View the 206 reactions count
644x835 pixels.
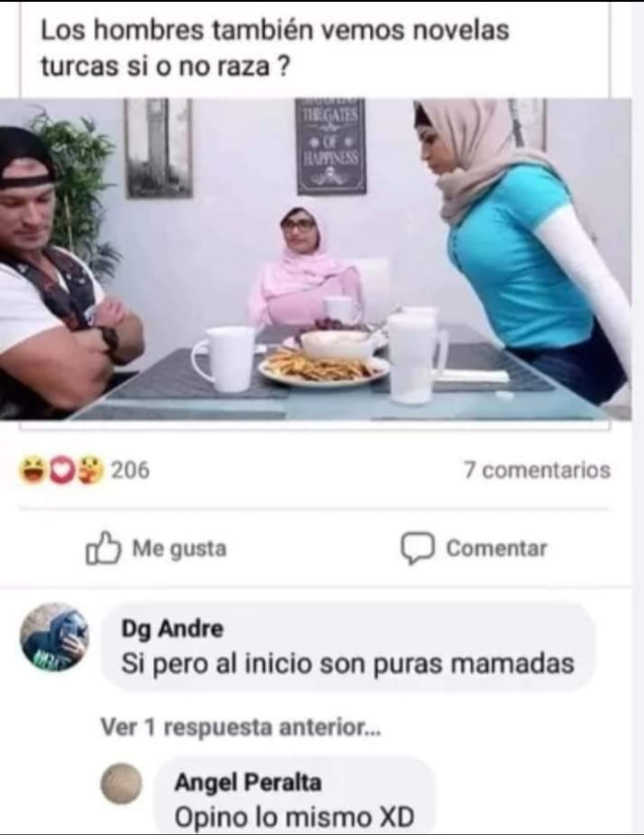[x=131, y=470]
